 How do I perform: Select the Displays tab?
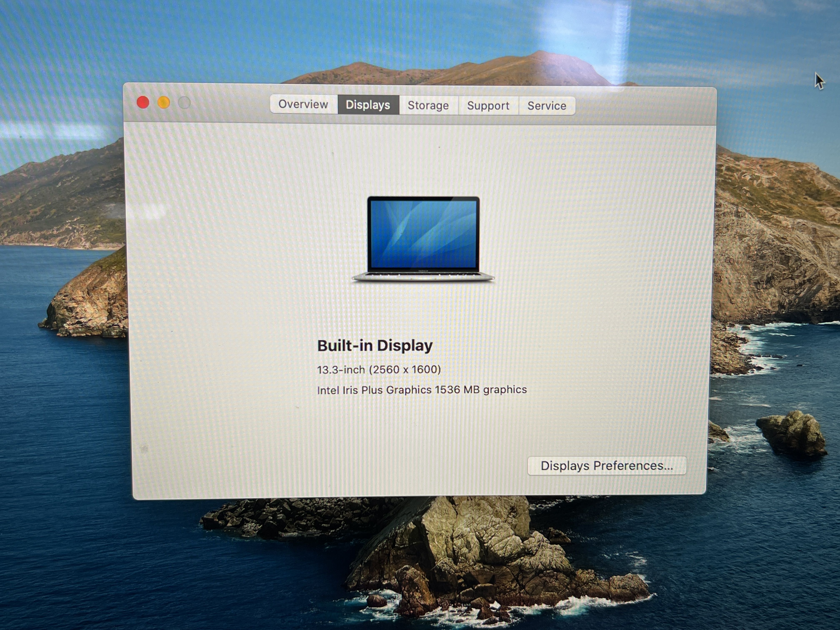click(x=367, y=105)
